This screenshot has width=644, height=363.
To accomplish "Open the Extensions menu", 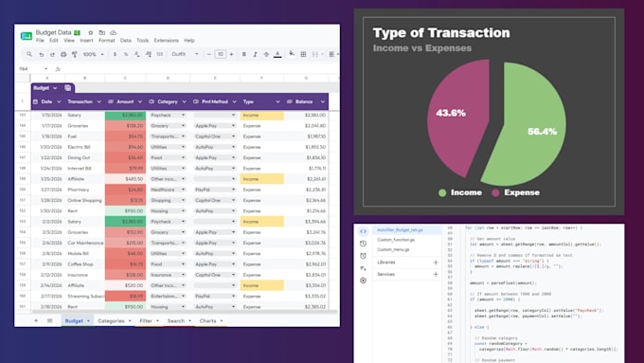I will (x=167, y=41).
